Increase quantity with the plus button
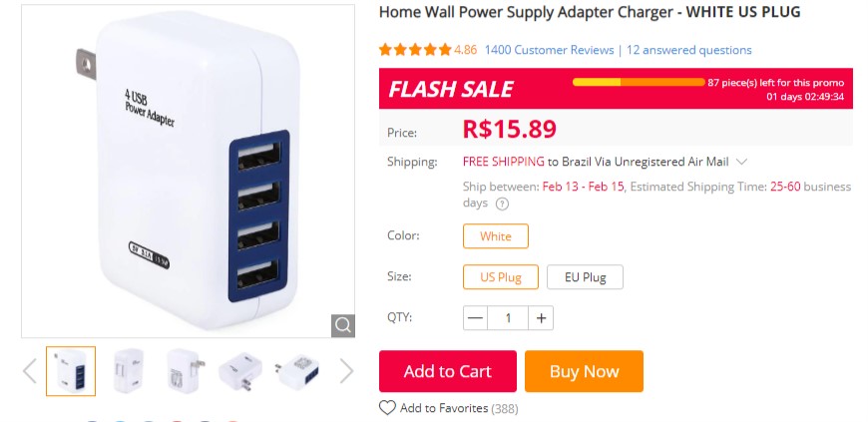 click(x=541, y=318)
